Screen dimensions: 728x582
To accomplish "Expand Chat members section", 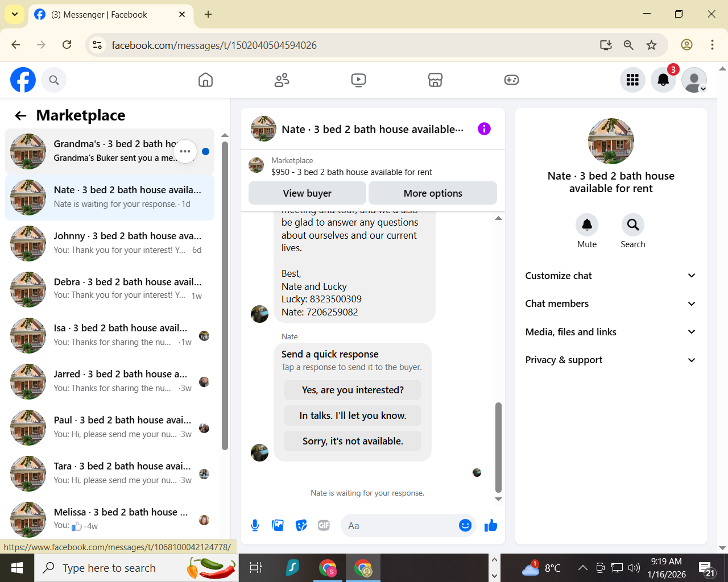I will (x=611, y=304).
